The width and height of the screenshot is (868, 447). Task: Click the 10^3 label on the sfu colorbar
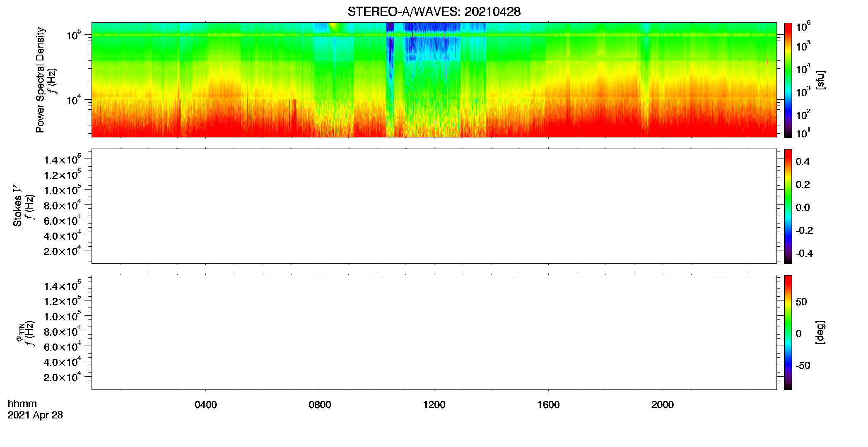coord(803,92)
